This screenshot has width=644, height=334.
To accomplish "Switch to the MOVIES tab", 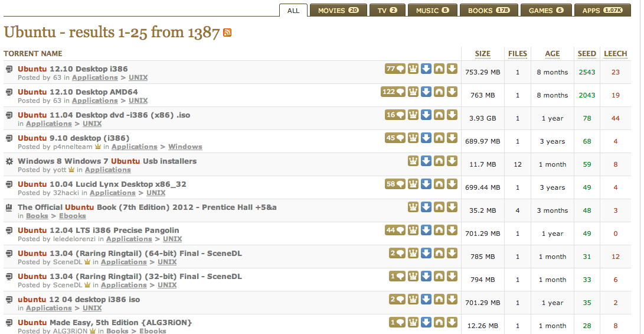I will [338, 10].
